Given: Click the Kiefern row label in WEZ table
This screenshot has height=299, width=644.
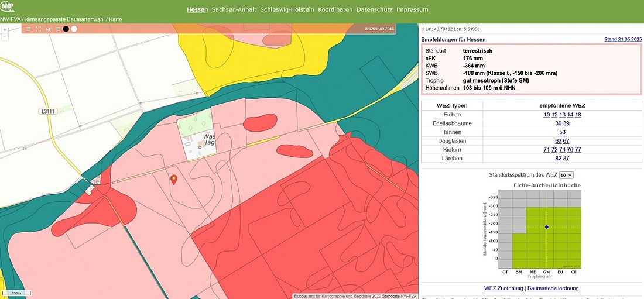Looking at the screenshot, I should (x=452, y=150).
